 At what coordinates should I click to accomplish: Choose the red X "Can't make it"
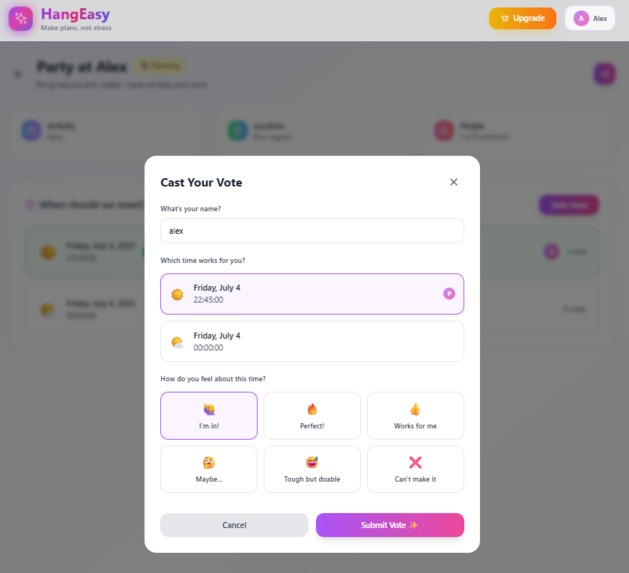[415, 469]
